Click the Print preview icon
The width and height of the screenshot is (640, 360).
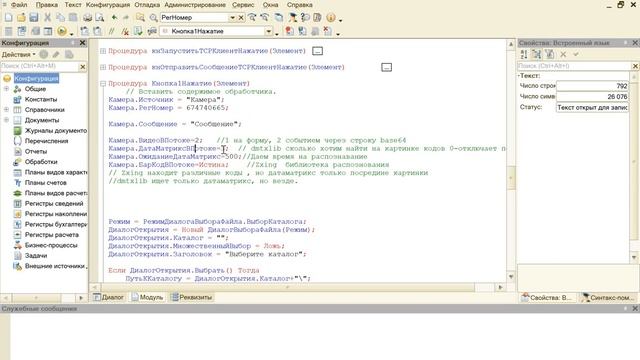click(x=100, y=18)
